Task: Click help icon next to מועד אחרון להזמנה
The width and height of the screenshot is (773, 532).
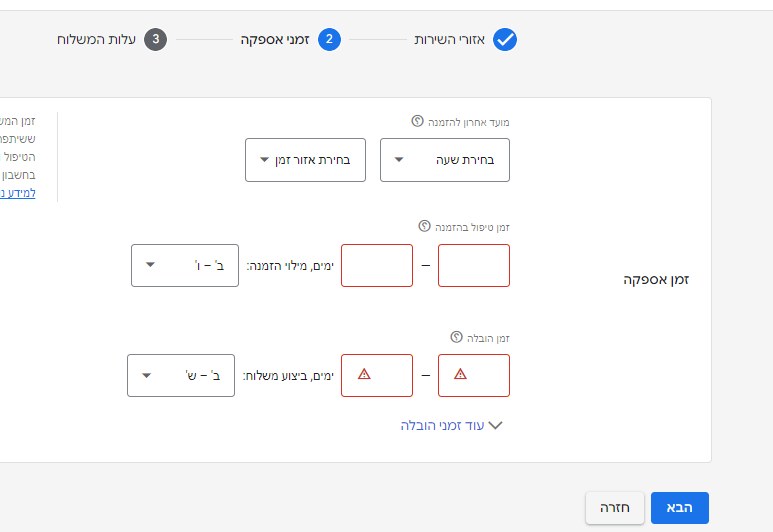Action: pos(417,121)
